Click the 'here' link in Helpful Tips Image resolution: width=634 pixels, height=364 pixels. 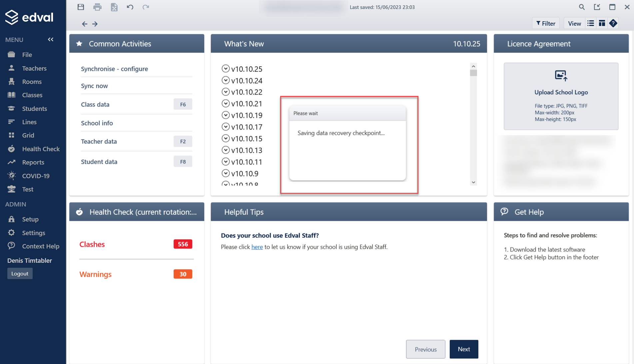(x=257, y=247)
